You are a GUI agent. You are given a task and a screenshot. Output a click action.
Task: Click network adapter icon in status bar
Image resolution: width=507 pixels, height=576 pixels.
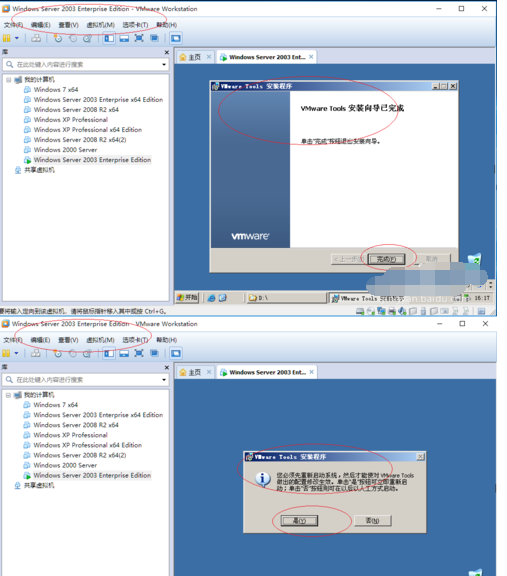point(381,312)
